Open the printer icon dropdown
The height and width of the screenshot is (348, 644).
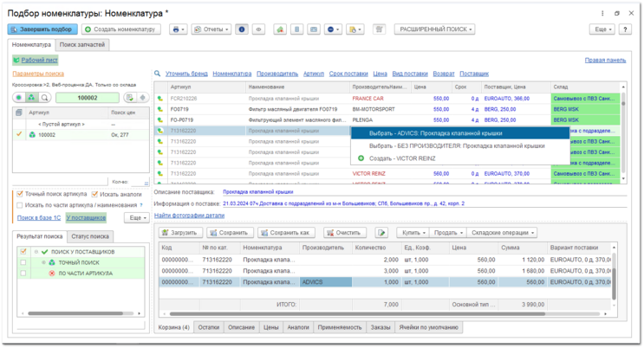[178, 29]
